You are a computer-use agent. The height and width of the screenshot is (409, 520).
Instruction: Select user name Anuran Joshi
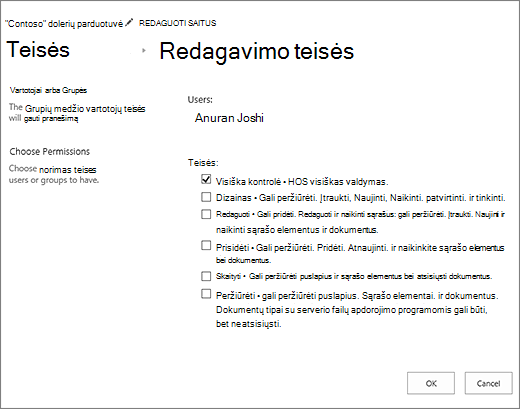pos(229,118)
